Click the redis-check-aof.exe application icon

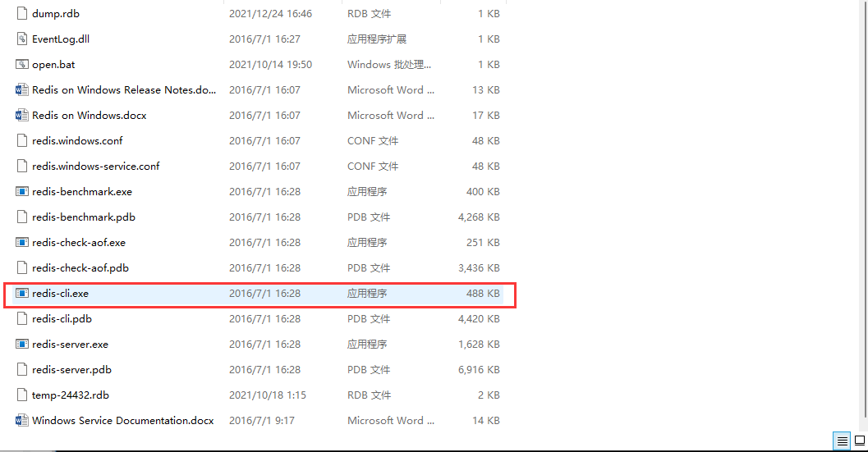[x=21, y=242]
